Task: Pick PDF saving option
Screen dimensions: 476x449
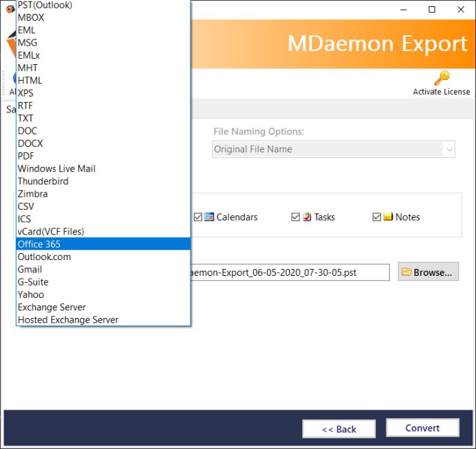Action: pos(103,156)
